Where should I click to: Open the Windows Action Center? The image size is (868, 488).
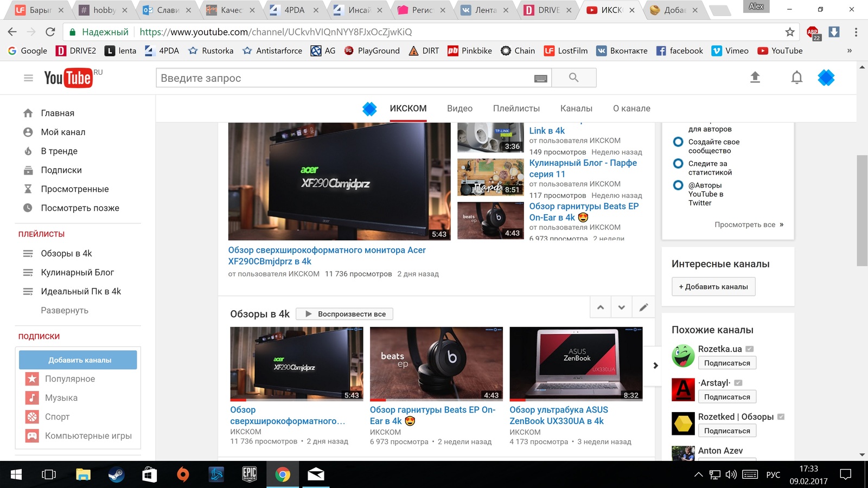point(845,475)
